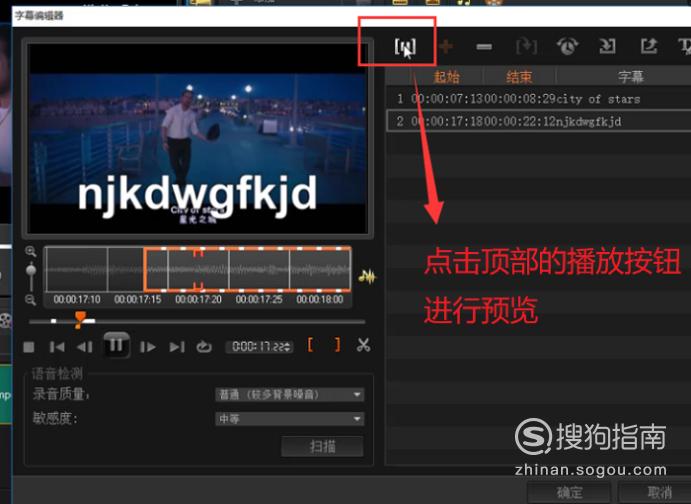Image resolution: width=691 pixels, height=504 pixels.
Task: Step back one frame
Action: tap(85, 347)
